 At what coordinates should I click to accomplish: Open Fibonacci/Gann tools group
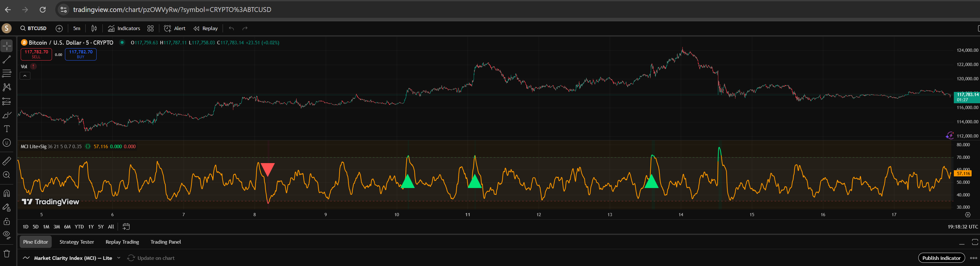pos(7,73)
